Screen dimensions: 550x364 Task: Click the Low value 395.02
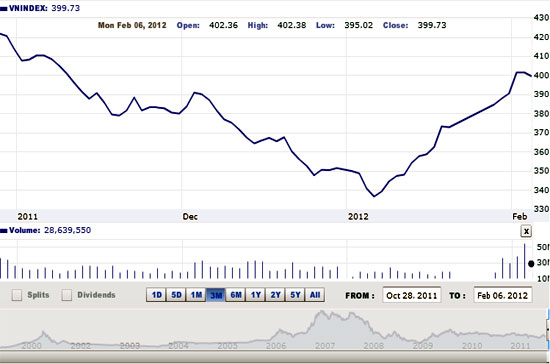coord(358,25)
